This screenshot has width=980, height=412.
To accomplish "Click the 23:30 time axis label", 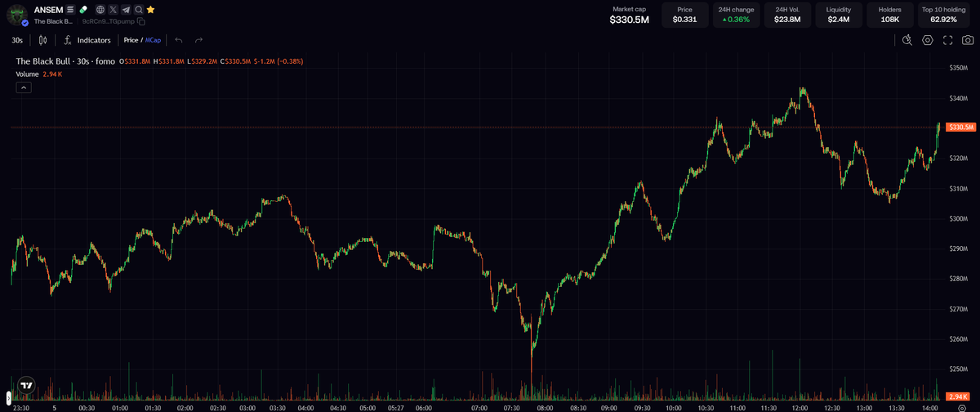I will coord(20,406).
